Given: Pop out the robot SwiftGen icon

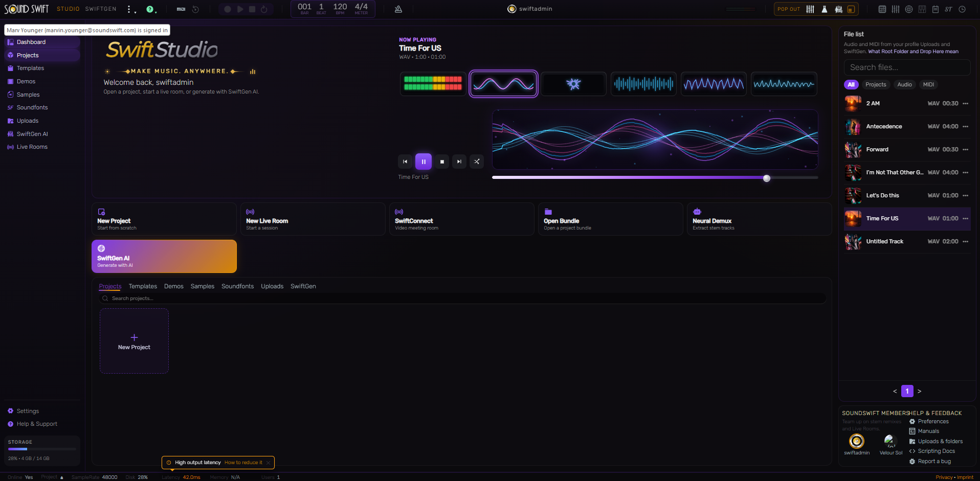Looking at the screenshot, I should [x=838, y=9].
